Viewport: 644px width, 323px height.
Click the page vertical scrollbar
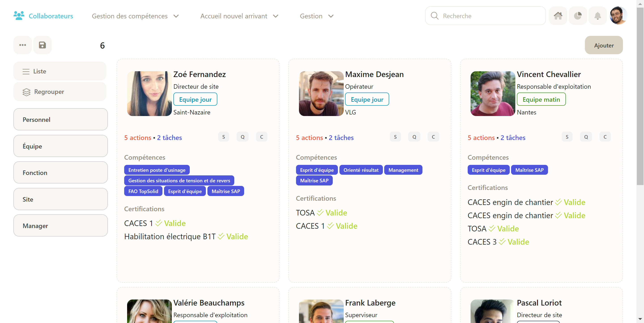click(640, 97)
